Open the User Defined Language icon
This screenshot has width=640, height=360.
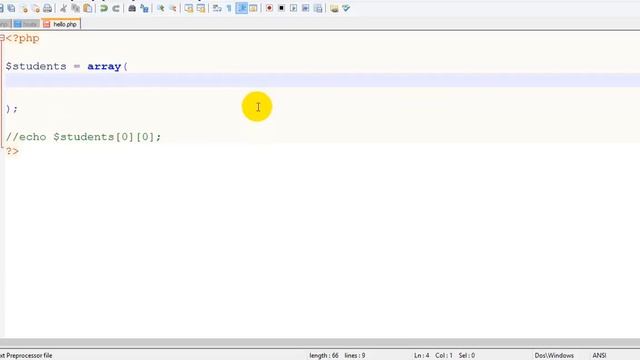tap(253, 8)
